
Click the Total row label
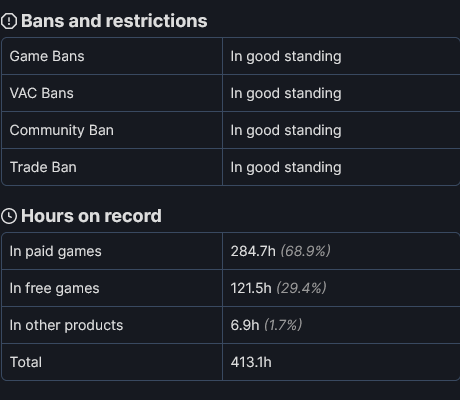[26, 362]
